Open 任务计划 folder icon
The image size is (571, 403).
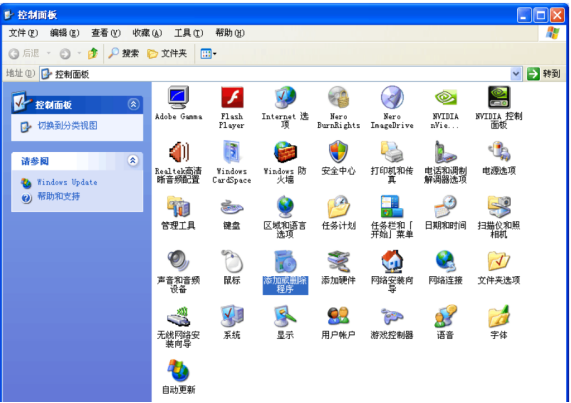(x=339, y=207)
